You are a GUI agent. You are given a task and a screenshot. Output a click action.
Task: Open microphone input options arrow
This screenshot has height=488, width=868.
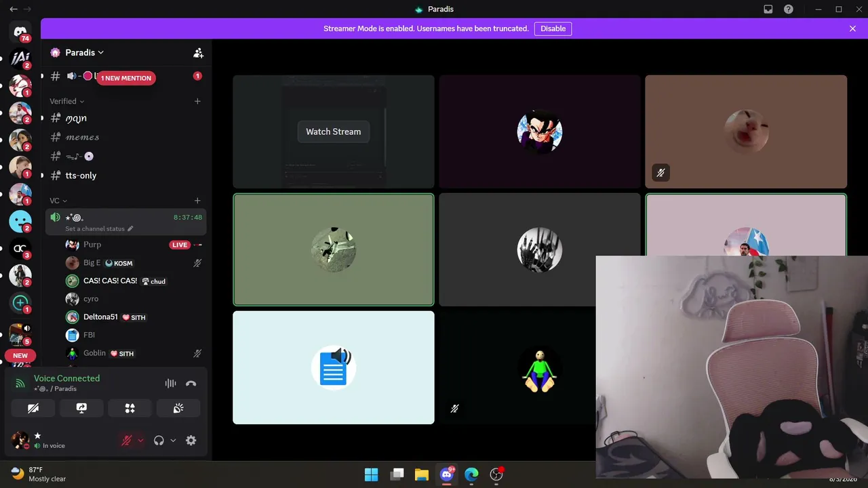140,441
